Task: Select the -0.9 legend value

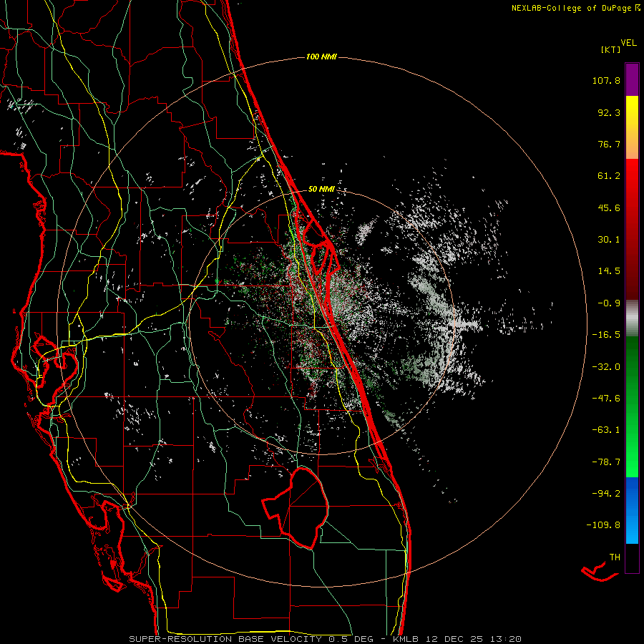Action: 609,303
